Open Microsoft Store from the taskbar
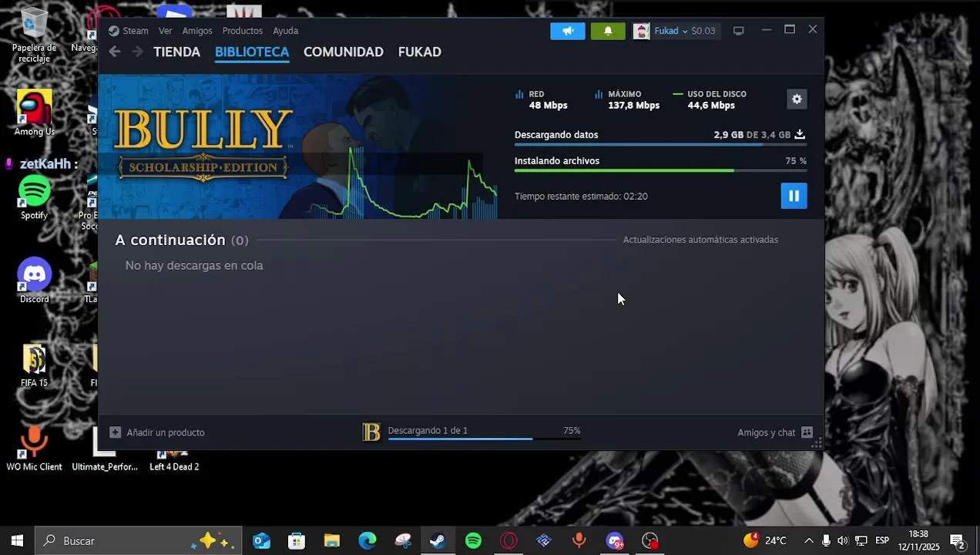Image resolution: width=980 pixels, height=555 pixels. 297,541
